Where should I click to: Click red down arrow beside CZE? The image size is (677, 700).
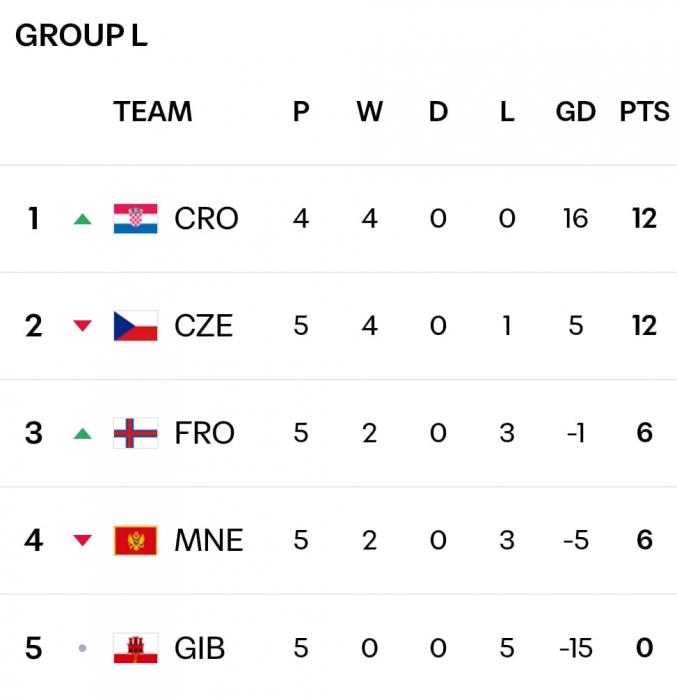(x=83, y=326)
